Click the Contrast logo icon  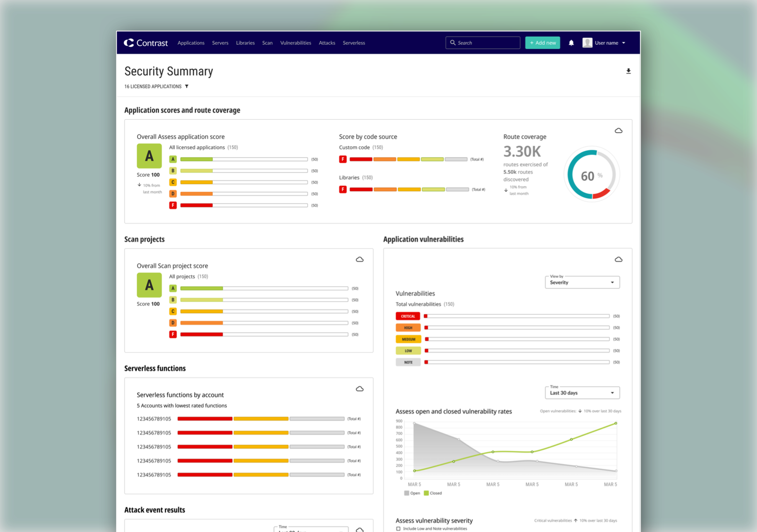tap(129, 43)
